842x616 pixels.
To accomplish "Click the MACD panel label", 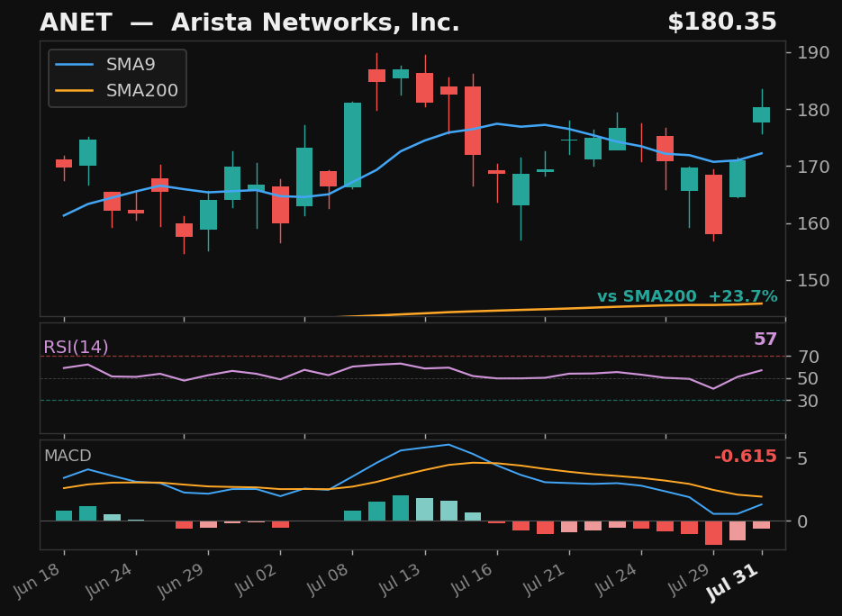I will [68, 456].
